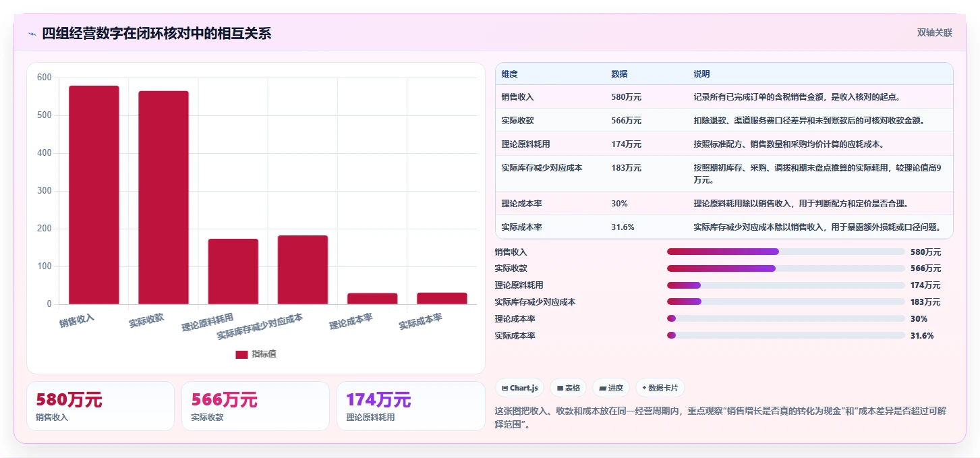Click the 理论原料耗用 table row label

pos(525,144)
